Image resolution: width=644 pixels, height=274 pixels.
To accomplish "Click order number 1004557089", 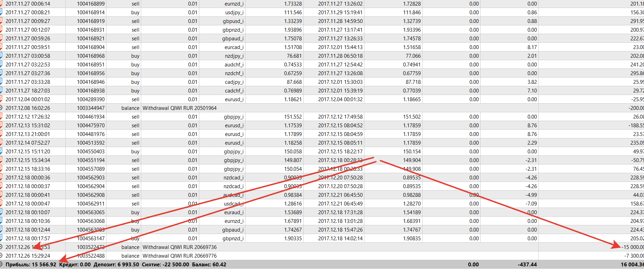I will [x=91, y=169].
